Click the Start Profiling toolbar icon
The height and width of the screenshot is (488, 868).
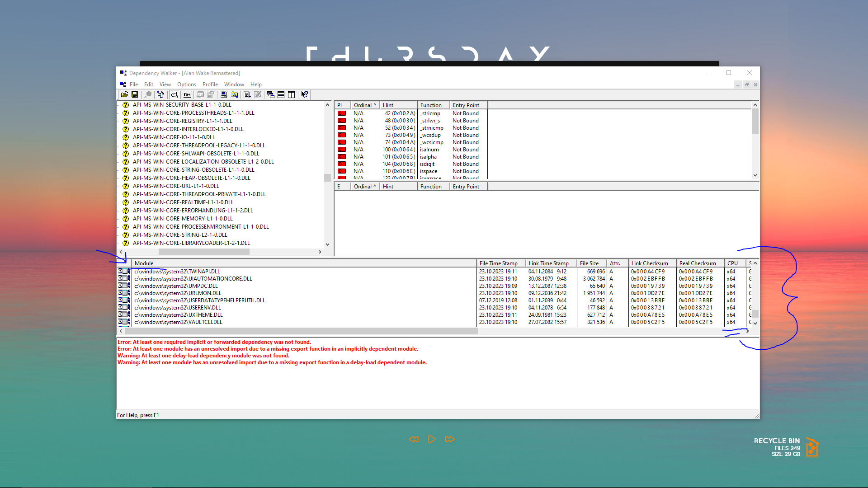(x=247, y=94)
